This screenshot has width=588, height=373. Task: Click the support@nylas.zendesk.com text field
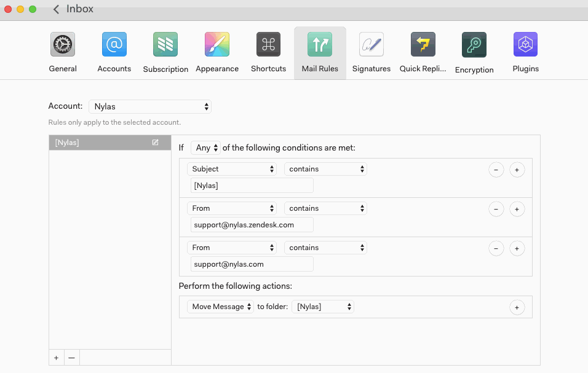click(252, 225)
